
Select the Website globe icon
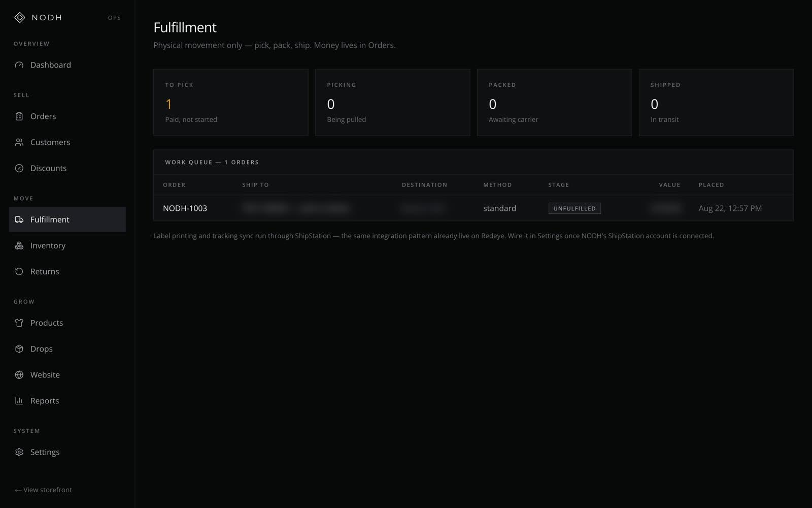tap(19, 374)
